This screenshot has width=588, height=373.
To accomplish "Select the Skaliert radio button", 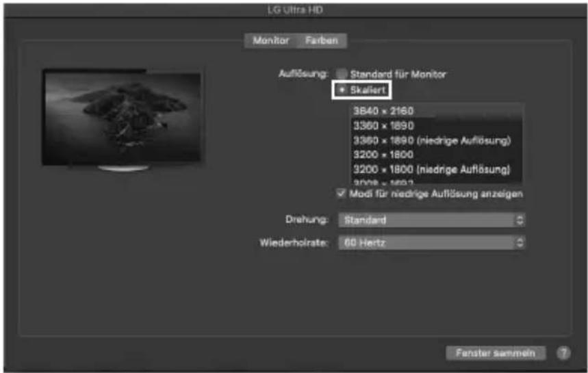I will pos(342,90).
